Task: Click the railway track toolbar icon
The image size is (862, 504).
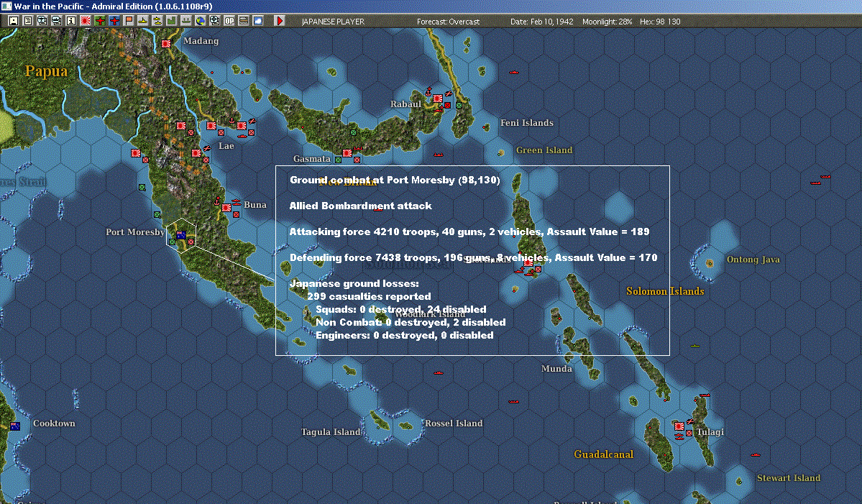Action: pos(243,21)
